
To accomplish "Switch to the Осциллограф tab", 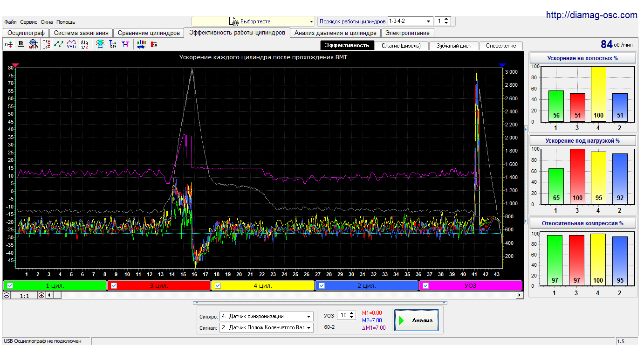I will coord(26,33).
